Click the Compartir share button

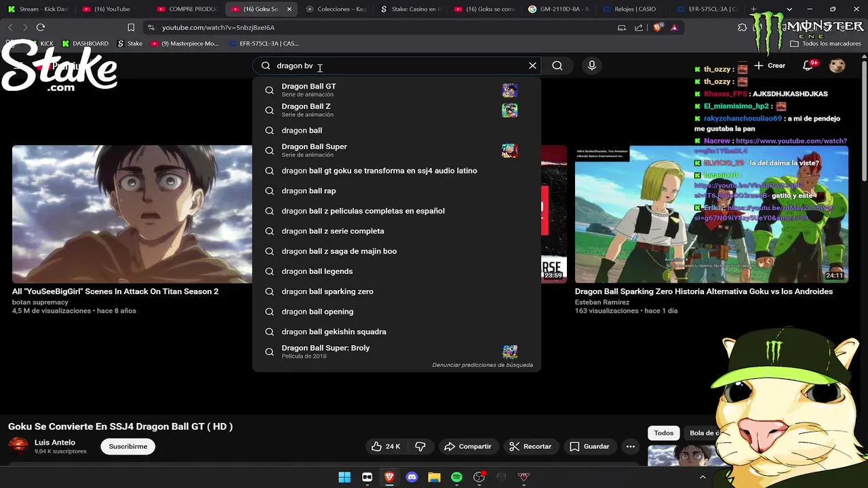tap(467, 447)
